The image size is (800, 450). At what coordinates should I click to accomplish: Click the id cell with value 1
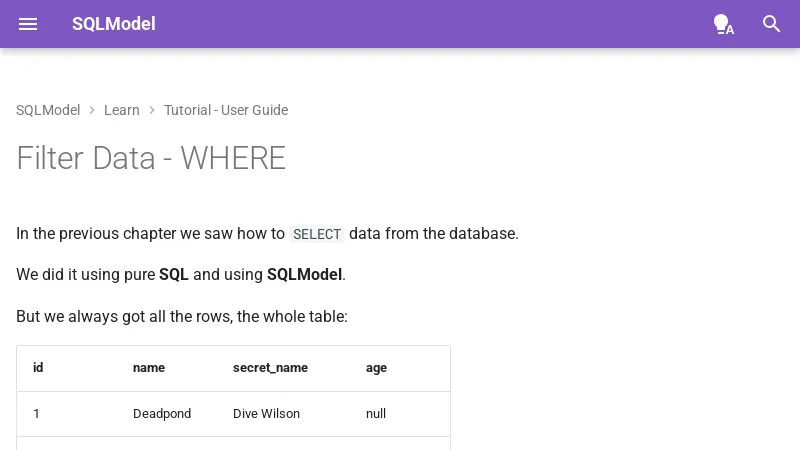coord(37,414)
